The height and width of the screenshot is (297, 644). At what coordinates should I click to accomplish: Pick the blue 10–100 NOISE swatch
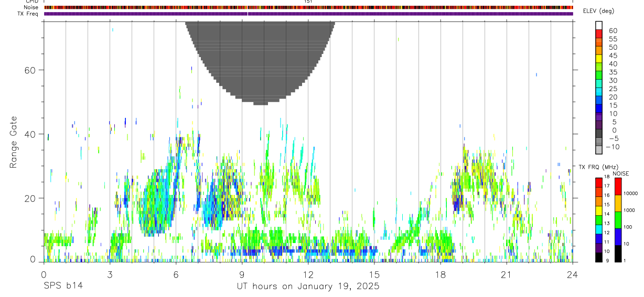(618, 237)
